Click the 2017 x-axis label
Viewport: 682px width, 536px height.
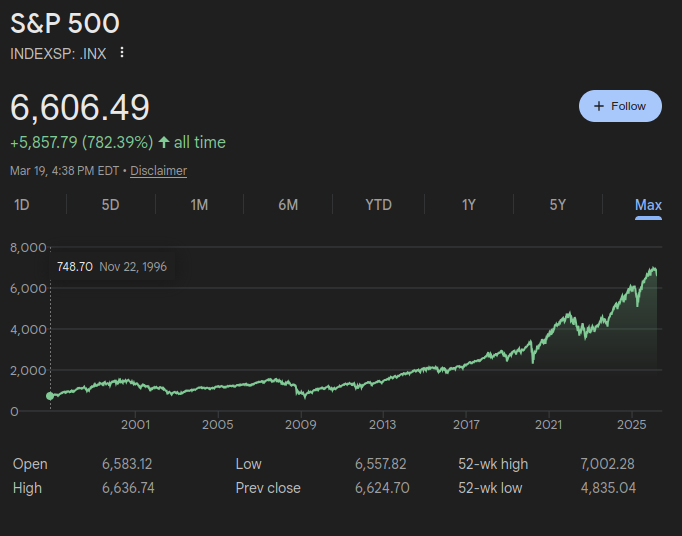point(466,425)
